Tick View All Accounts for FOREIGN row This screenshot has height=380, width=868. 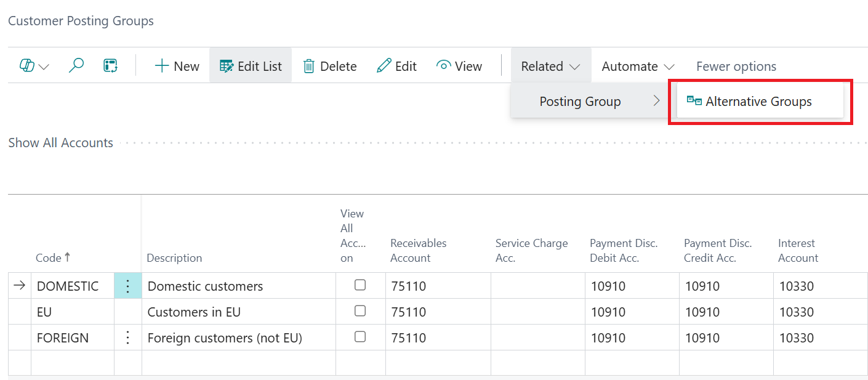(x=360, y=337)
